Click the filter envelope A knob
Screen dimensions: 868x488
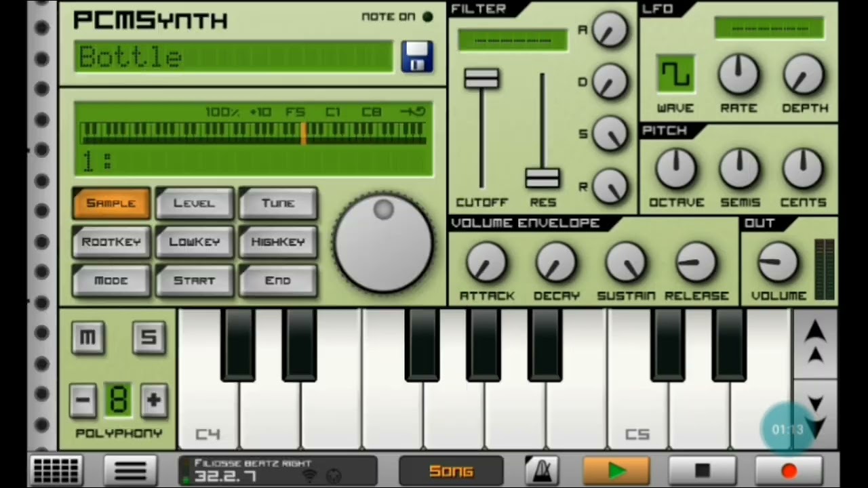(x=610, y=30)
